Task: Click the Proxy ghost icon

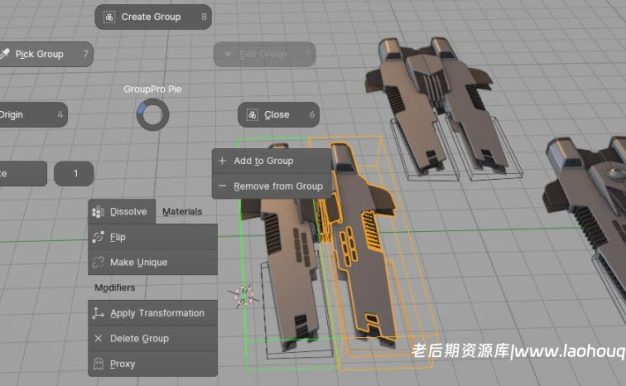Action: click(x=98, y=364)
